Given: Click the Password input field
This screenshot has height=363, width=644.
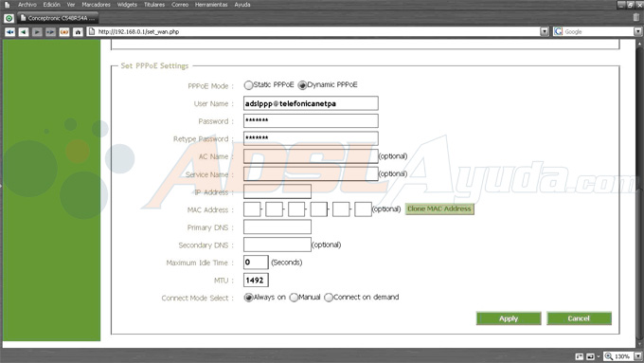Looking at the screenshot, I should [x=311, y=121].
